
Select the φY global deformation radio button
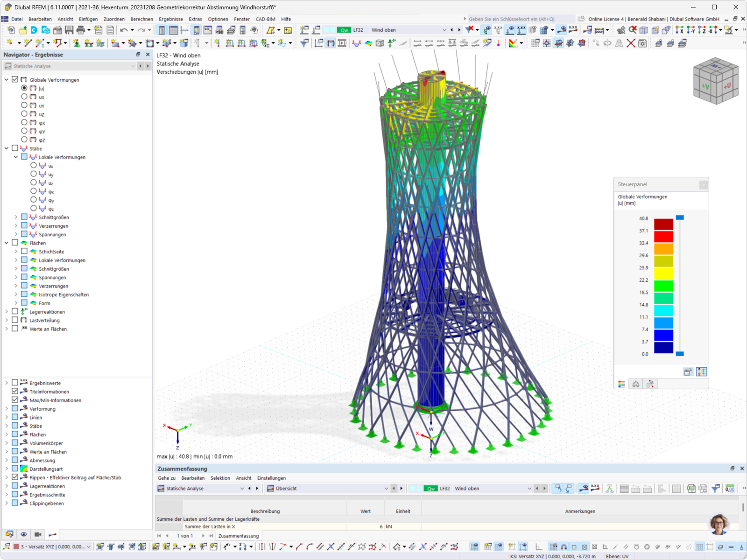(x=24, y=131)
